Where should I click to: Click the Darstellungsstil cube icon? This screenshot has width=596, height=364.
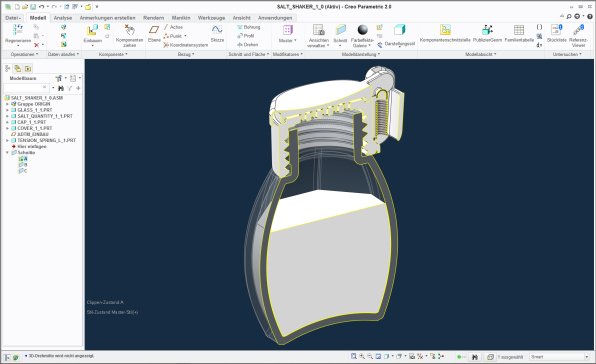[x=399, y=30]
